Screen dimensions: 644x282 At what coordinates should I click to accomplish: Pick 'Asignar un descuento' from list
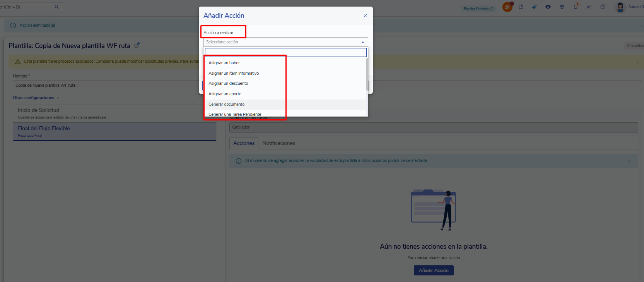tap(228, 83)
